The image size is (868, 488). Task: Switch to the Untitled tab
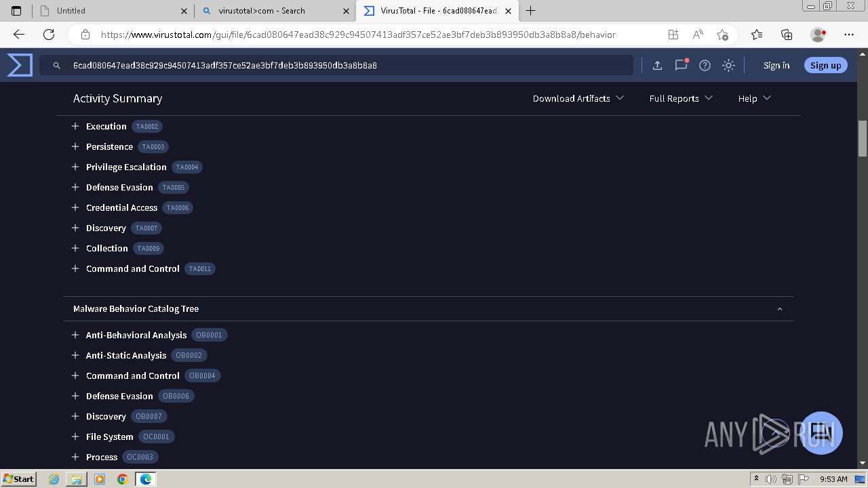(x=113, y=11)
